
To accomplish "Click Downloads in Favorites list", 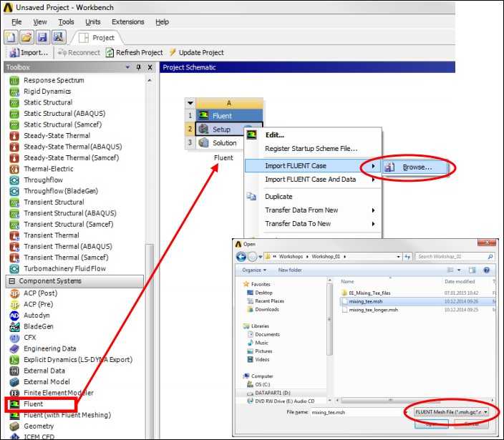I will coord(266,309).
